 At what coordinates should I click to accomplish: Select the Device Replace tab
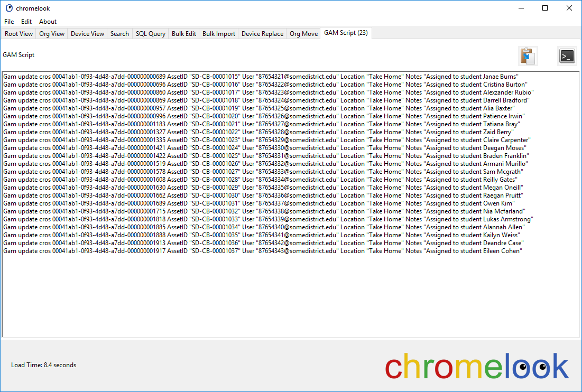(x=262, y=34)
